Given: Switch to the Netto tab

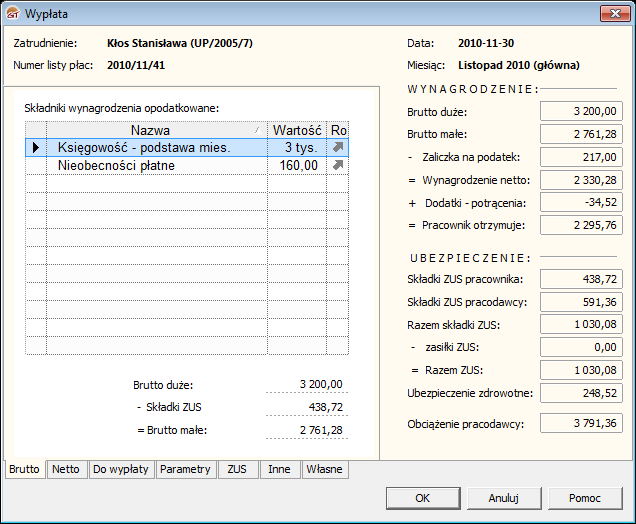Looking at the screenshot, I should [66, 469].
